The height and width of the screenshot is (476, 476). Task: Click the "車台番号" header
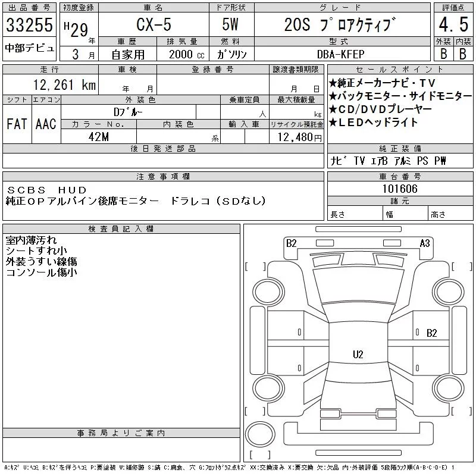click(400, 176)
